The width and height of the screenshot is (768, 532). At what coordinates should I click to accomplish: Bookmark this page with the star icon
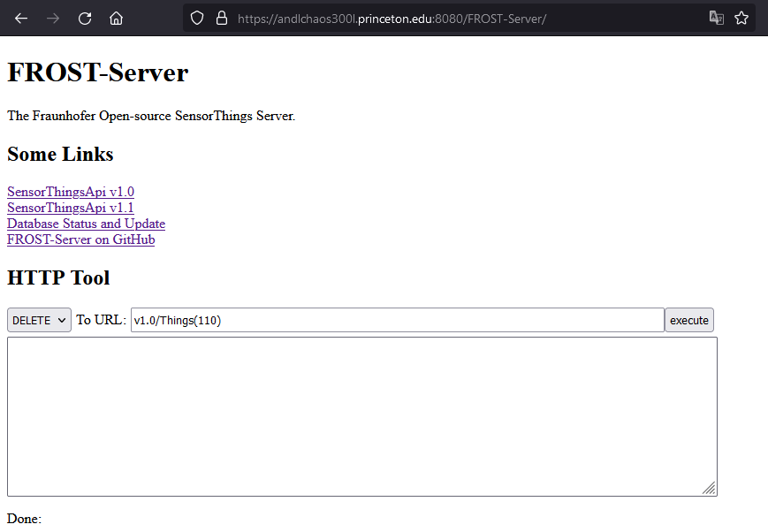(x=741, y=18)
